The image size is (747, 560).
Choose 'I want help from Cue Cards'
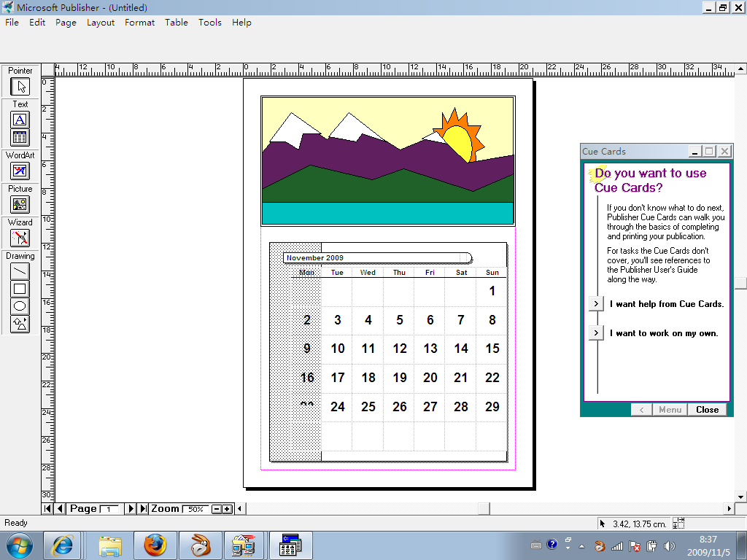coord(596,304)
